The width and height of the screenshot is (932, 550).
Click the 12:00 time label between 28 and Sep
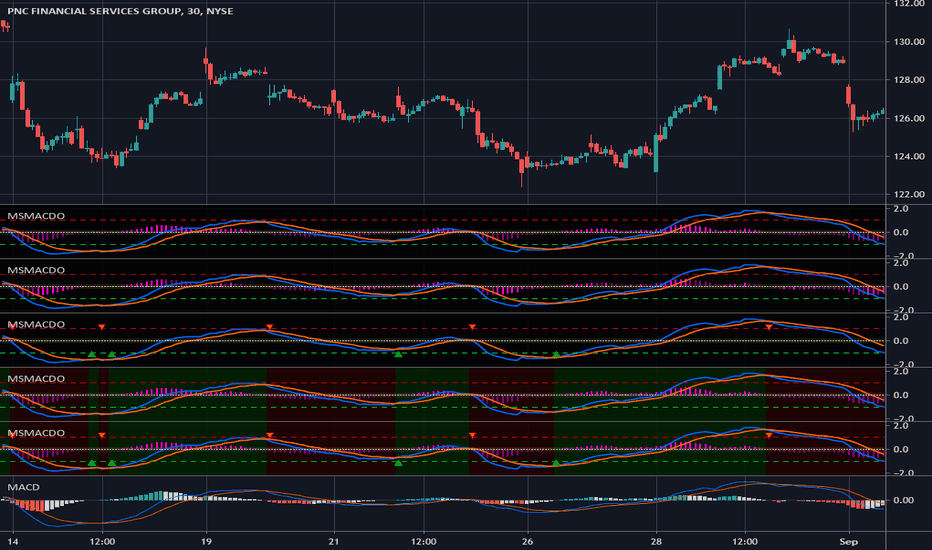[745, 542]
